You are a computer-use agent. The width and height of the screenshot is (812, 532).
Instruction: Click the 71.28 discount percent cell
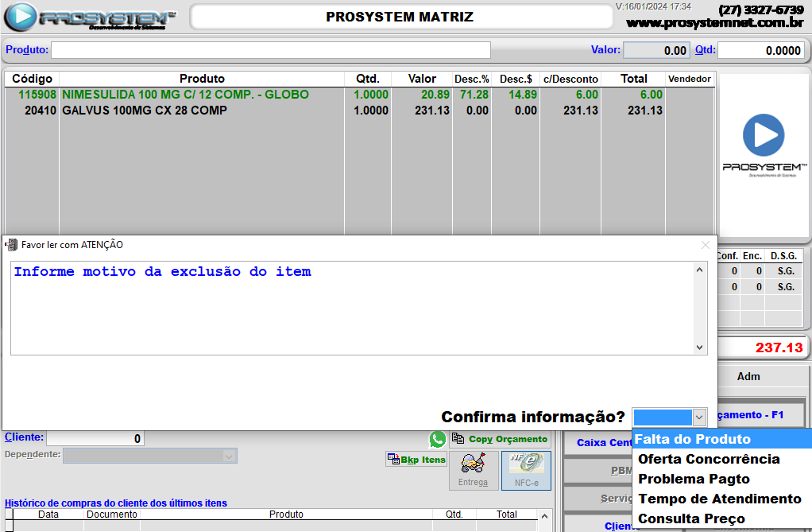474,95
